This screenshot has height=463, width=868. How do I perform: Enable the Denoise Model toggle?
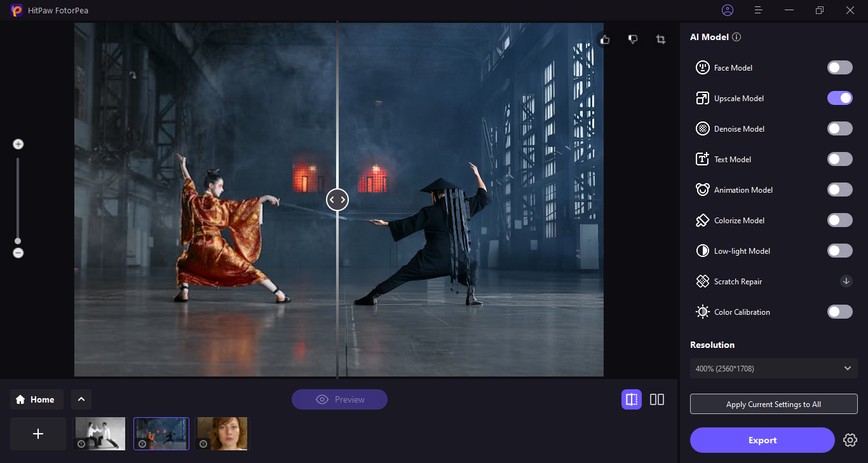pos(840,128)
